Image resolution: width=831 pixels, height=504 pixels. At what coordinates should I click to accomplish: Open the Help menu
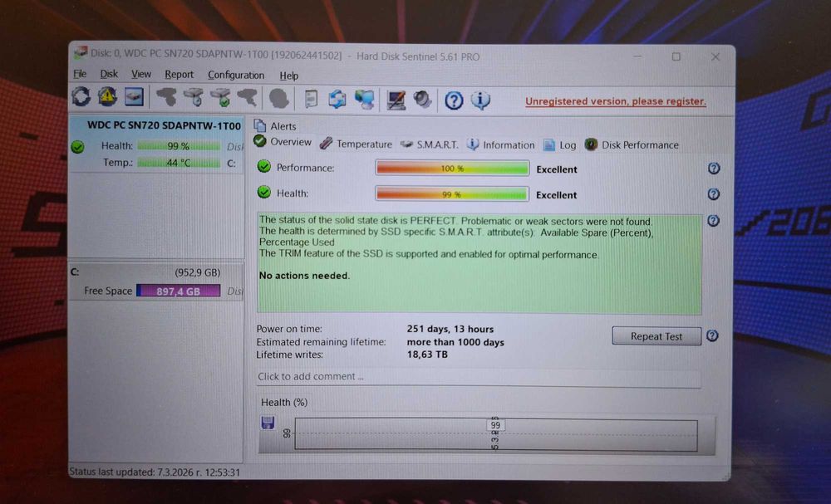coord(289,76)
